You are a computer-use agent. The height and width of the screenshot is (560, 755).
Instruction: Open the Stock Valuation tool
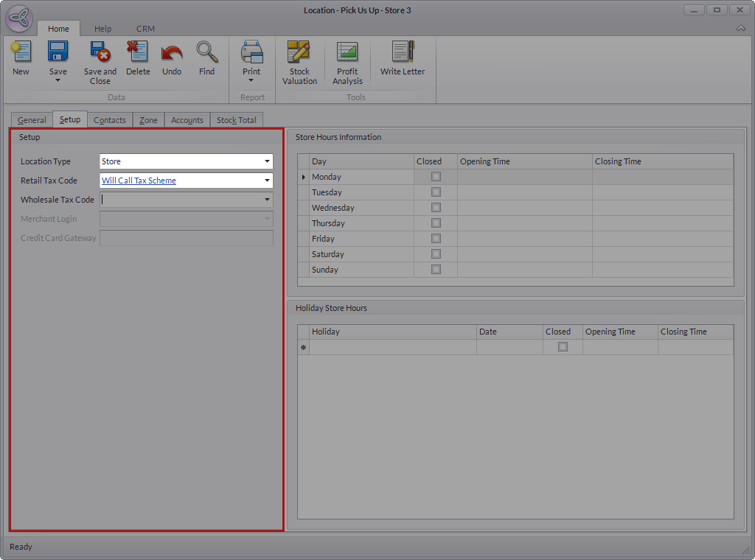[299, 52]
